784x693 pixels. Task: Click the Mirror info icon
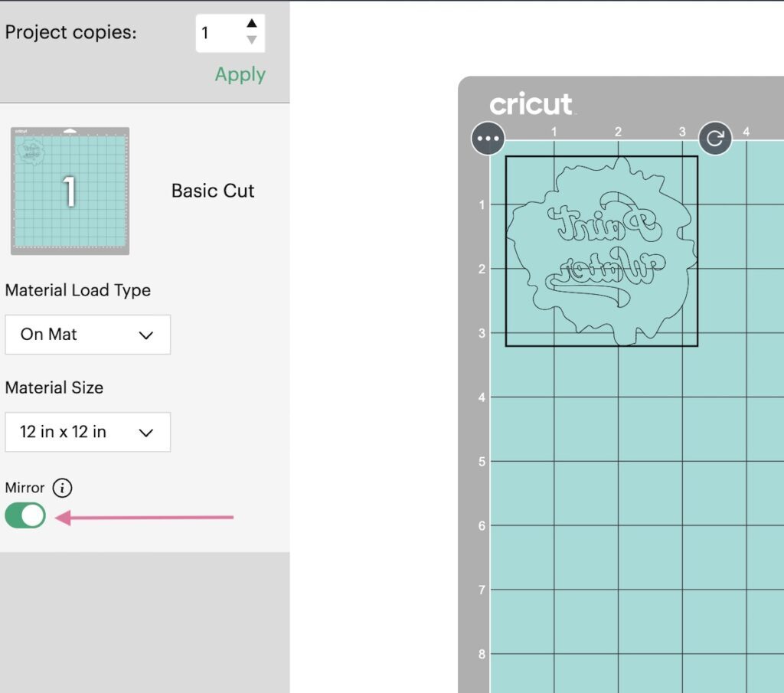click(x=64, y=488)
